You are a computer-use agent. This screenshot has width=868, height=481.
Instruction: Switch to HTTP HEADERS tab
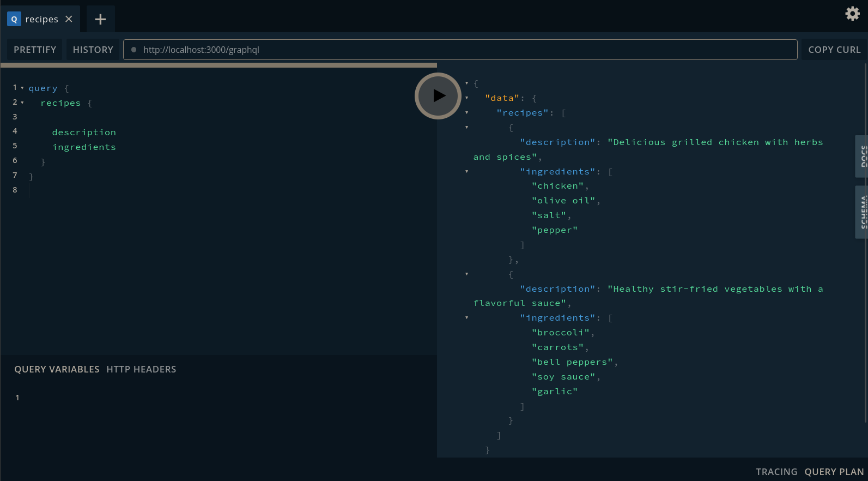[x=141, y=369]
